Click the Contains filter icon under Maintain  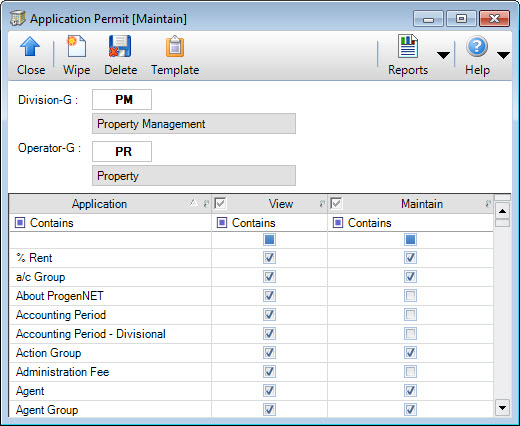click(x=338, y=223)
